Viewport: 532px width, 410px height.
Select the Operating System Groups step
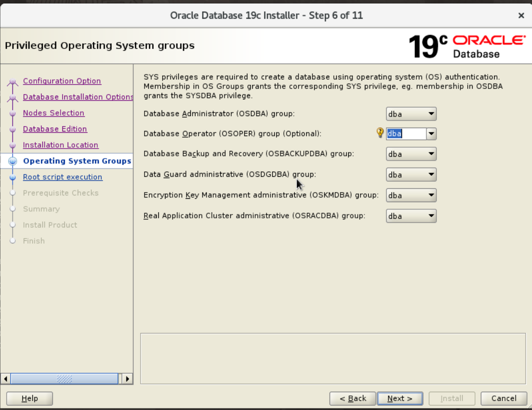pyautogui.click(x=77, y=161)
